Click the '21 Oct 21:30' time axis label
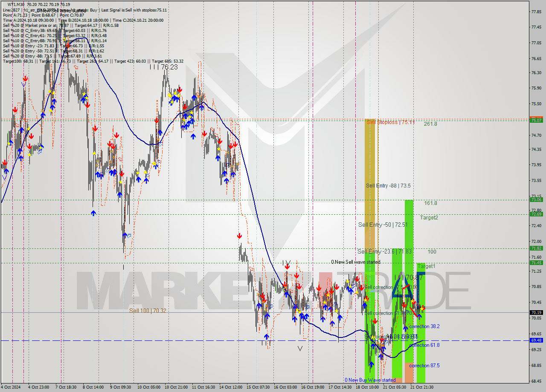 tap(422, 387)
